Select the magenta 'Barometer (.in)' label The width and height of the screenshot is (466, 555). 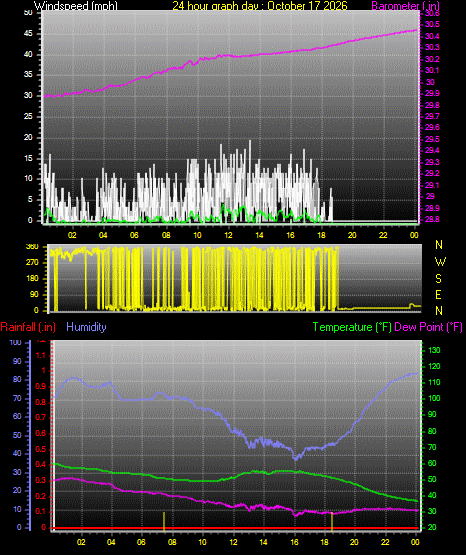click(405, 6)
